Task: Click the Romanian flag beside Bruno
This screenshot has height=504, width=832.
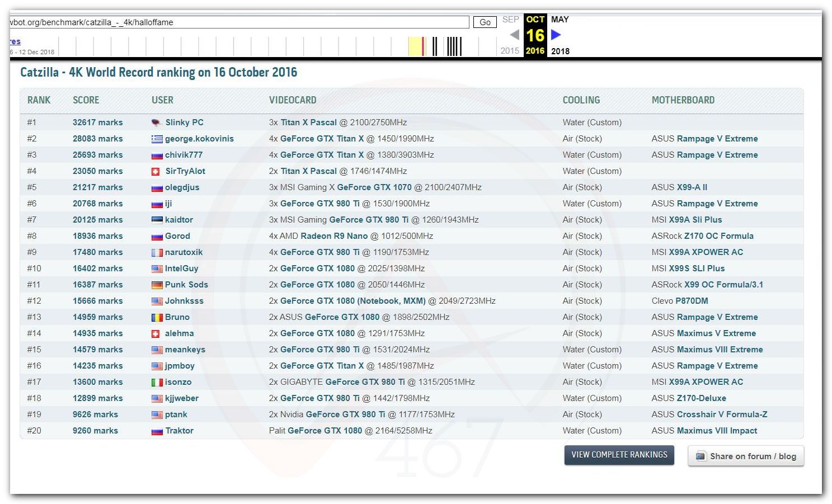Action: [157, 317]
